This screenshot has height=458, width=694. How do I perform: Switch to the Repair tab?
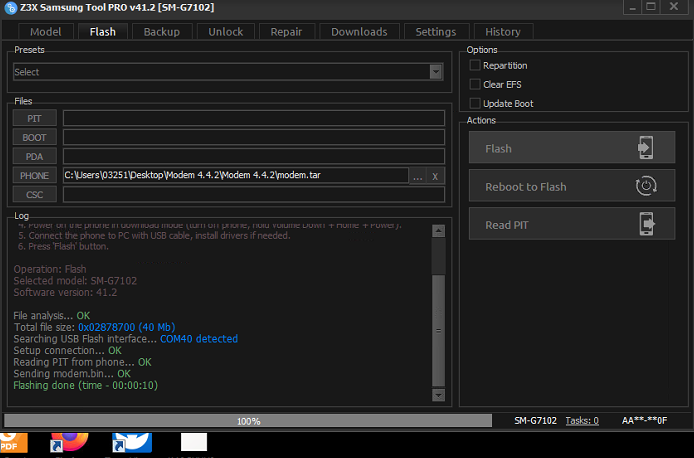[286, 32]
